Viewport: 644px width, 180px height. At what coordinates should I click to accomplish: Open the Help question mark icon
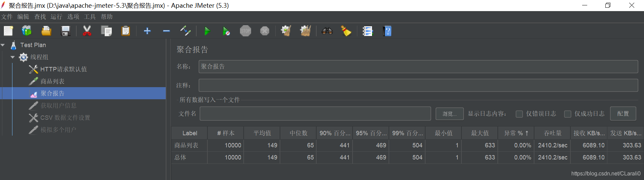[x=387, y=31]
